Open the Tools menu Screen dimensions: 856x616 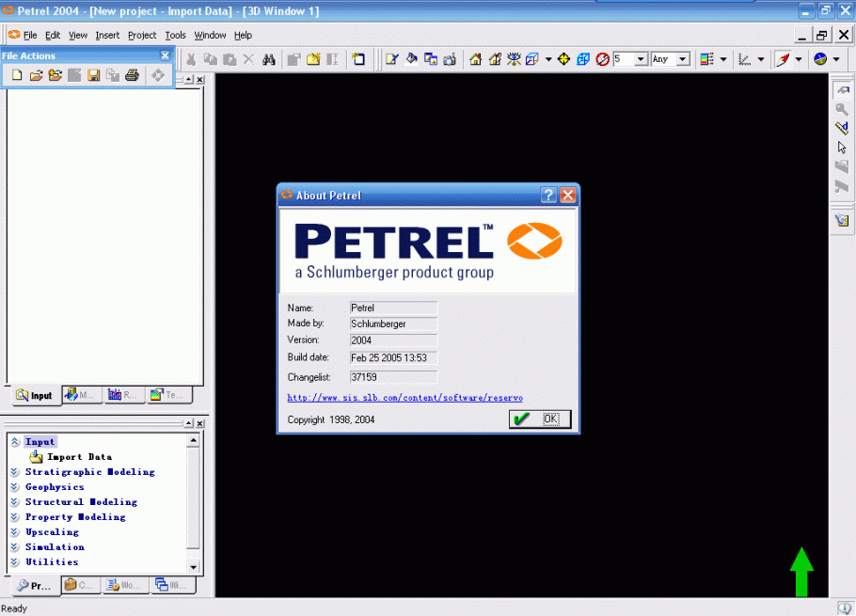pos(175,35)
